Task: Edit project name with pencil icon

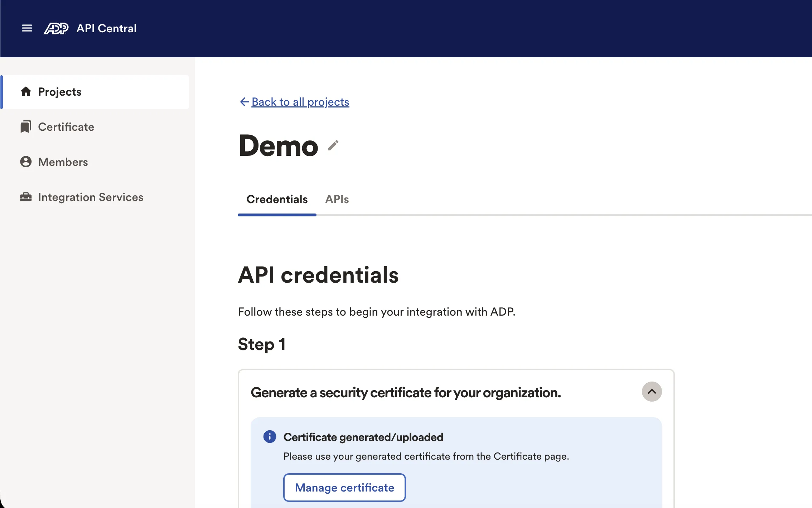Action: pos(333,145)
